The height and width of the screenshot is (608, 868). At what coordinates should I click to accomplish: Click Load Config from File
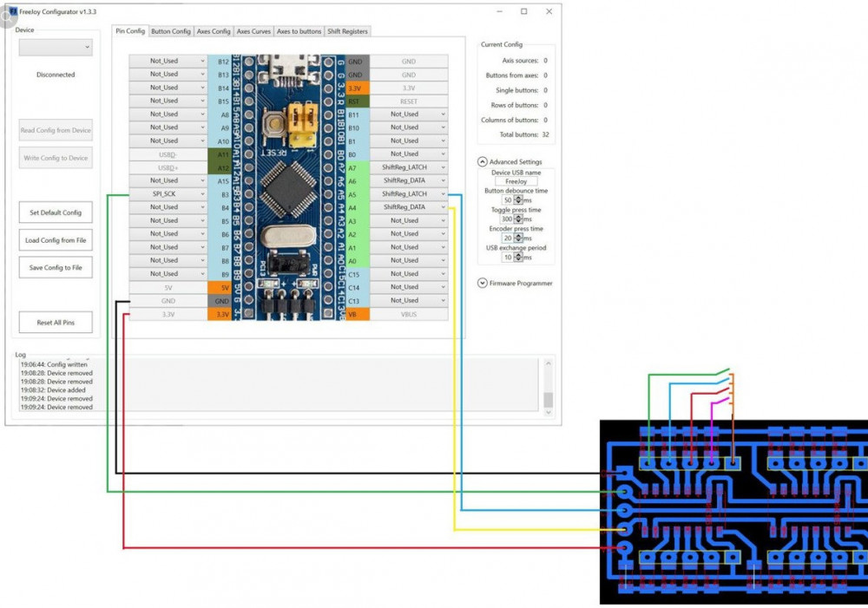click(x=56, y=240)
